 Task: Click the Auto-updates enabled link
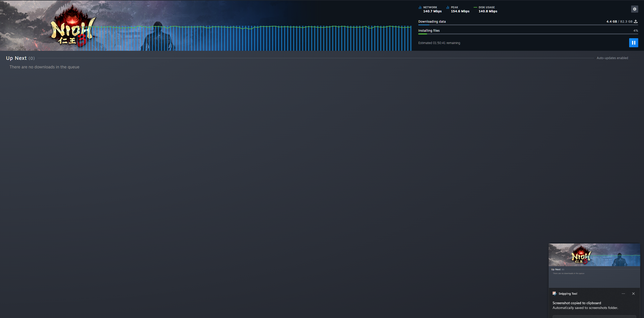[612, 58]
